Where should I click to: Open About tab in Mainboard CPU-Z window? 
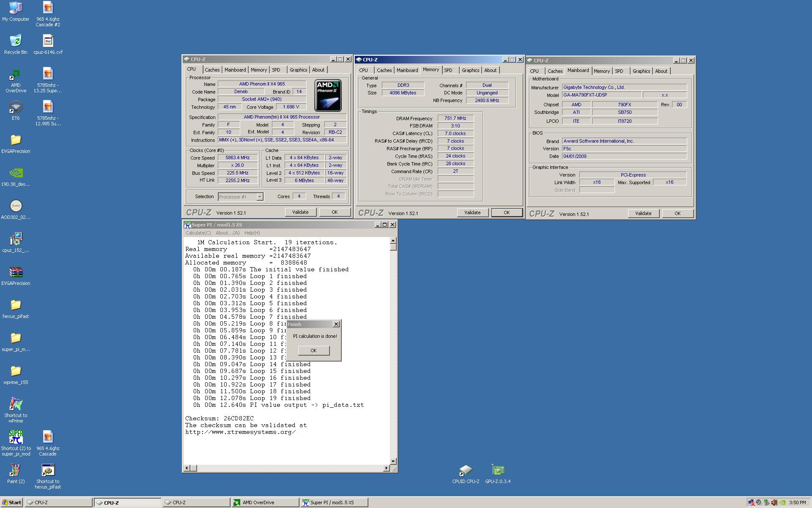[x=661, y=71]
